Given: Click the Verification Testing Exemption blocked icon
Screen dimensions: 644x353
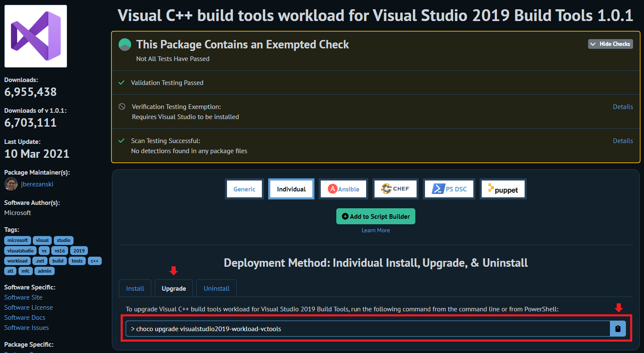Looking at the screenshot, I should [x=122, y=106].
